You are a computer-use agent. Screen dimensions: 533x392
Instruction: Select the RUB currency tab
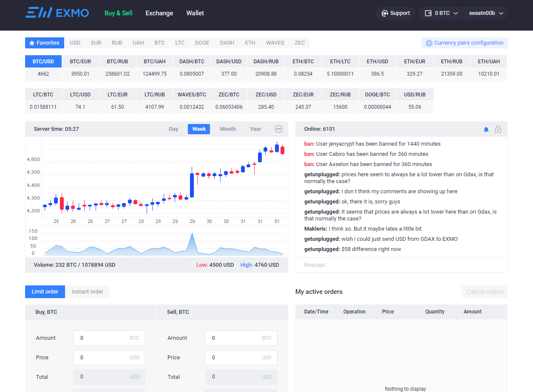click(x=117, y=43)
